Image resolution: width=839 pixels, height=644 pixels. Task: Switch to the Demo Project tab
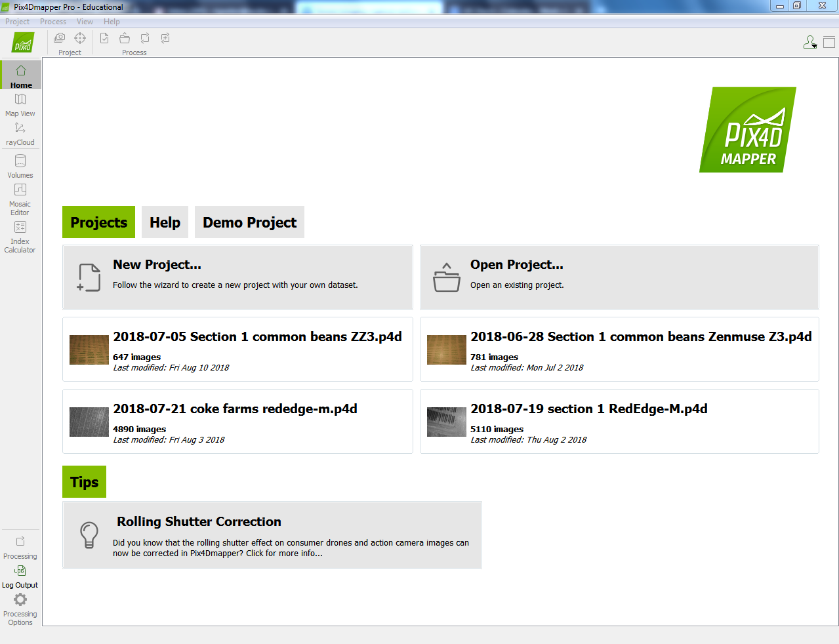(x=249, y=222)
